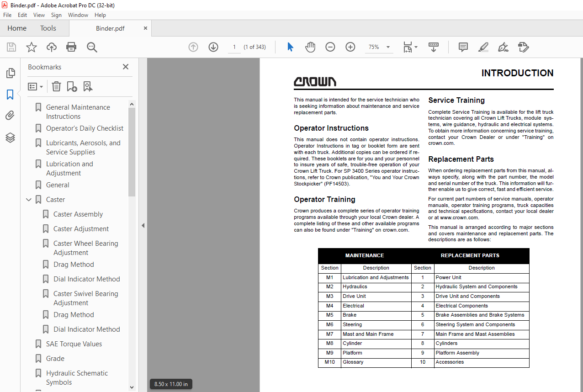Viewport: 583px width, 392px height.
Task: Close the Bookmarks panel
Action: [x=126, y=67]
